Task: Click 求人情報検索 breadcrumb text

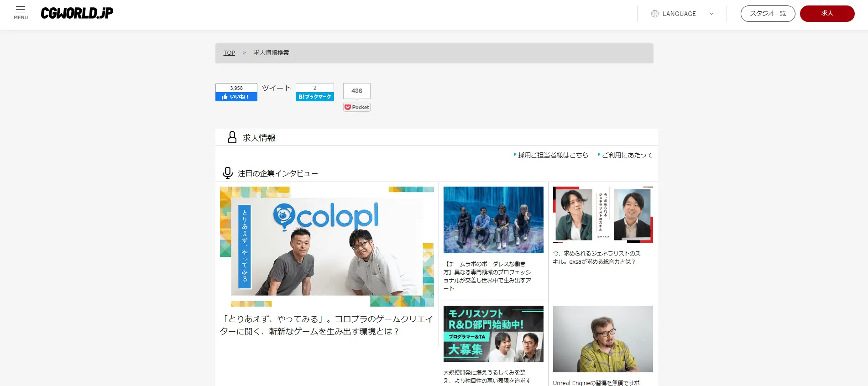Action: (x=271, y=53)
